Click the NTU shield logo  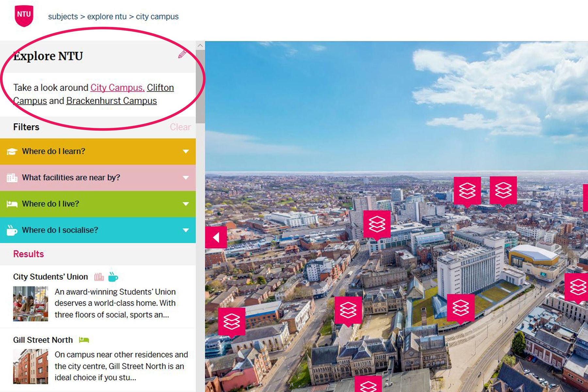24,15
